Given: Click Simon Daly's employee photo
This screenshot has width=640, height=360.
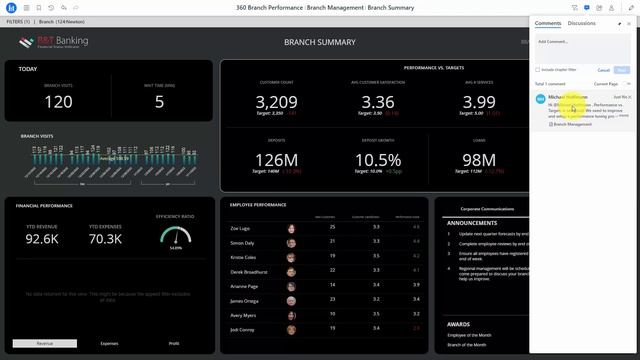Looking at the screenshot, I should coord(291,243).
